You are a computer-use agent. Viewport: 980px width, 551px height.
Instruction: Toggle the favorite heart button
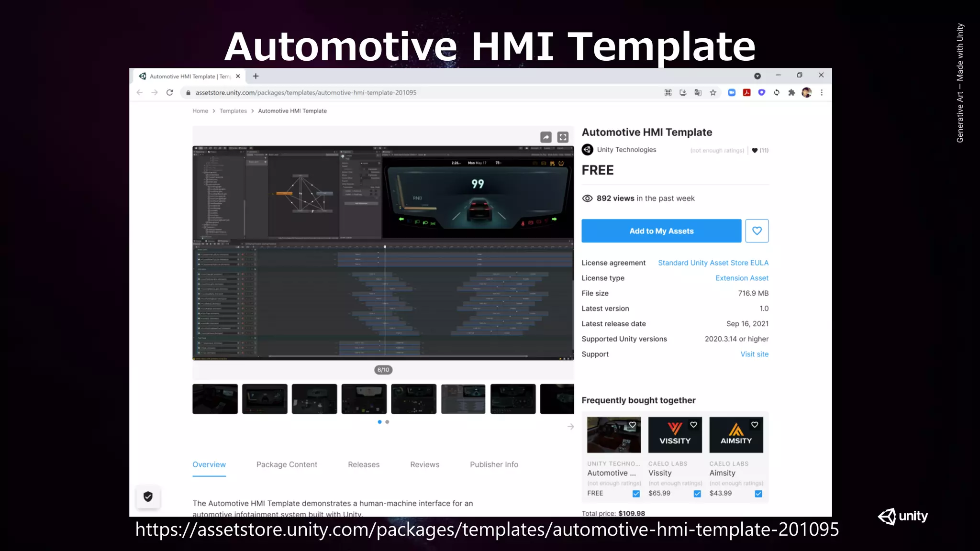tap(757, 231)
